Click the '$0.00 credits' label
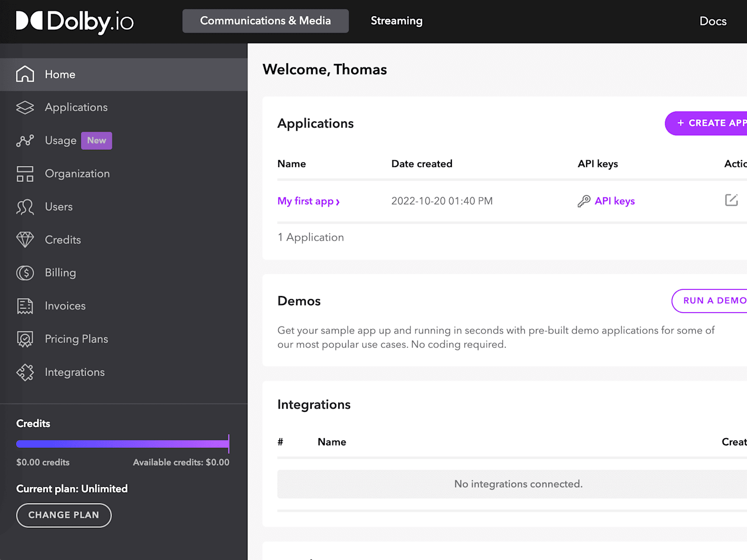 tap(43, 463)
